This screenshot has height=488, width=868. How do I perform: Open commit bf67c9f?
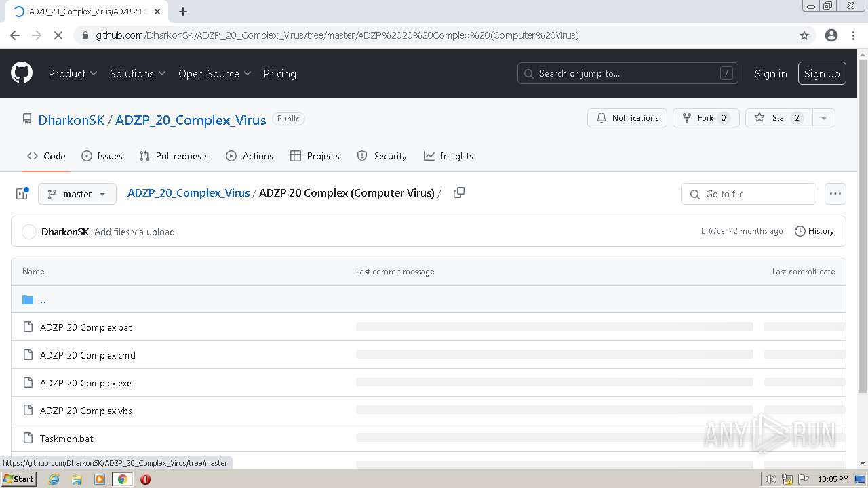click(714, 231)
